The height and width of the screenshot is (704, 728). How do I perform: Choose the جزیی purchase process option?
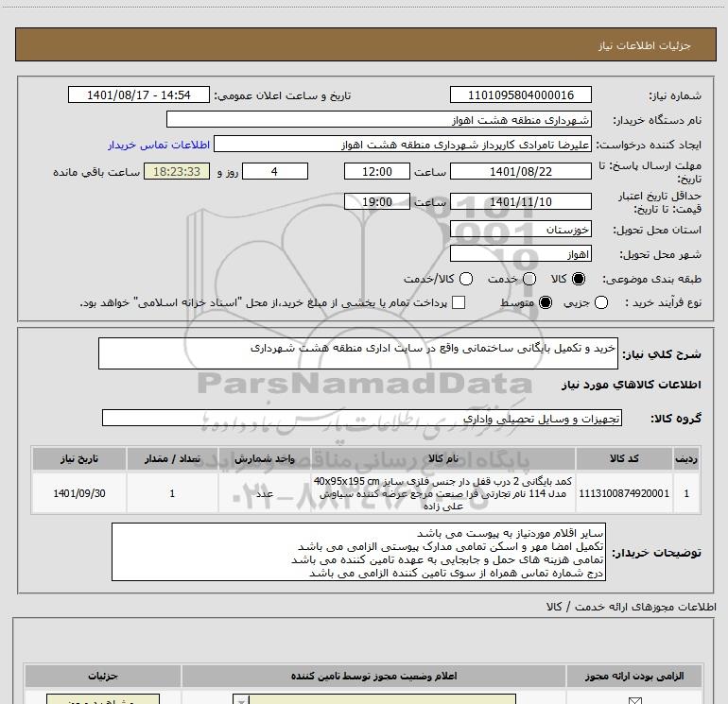(x=600, y=302)
